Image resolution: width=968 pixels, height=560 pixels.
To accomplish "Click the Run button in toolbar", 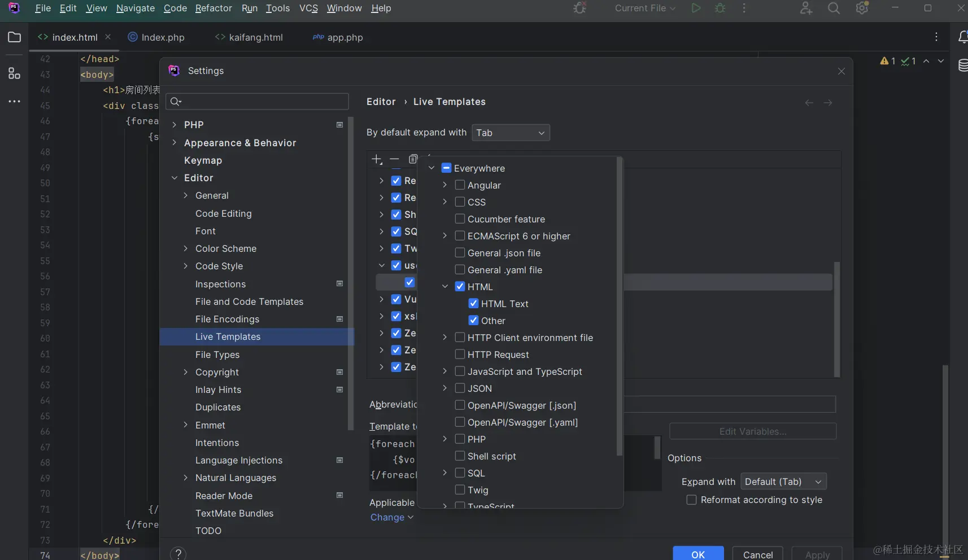I will point(696,8).
